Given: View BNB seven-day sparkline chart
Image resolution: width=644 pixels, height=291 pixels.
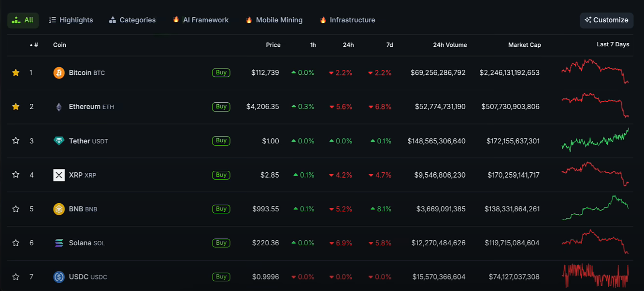Looking at the screenshot, I should 595,208.
